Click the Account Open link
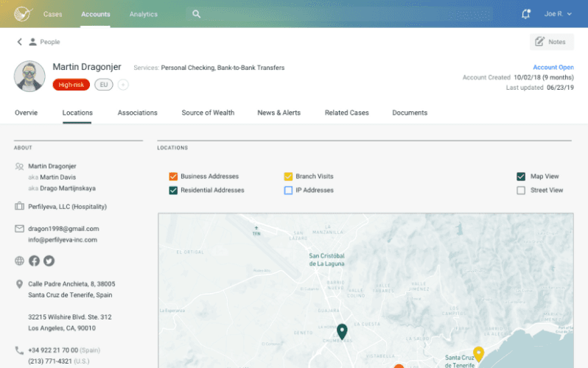 pyautogui.click(x=553, y=67)
